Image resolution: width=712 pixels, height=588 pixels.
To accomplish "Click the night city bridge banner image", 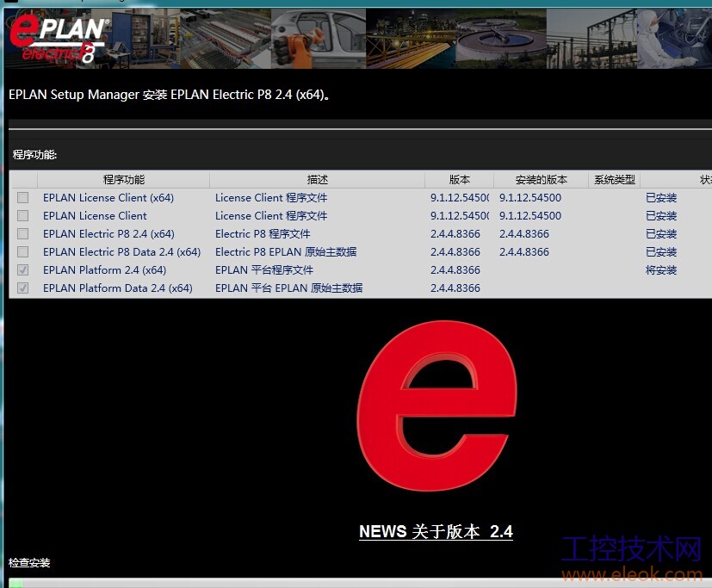I will pyautogui.click(x=411, y=39).
